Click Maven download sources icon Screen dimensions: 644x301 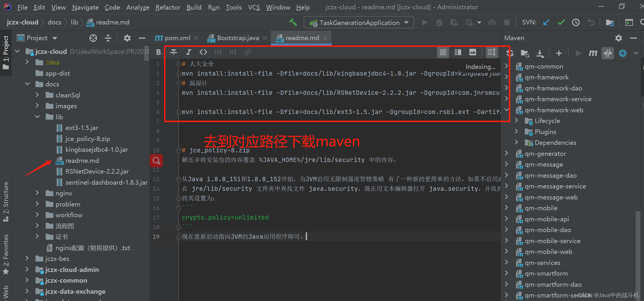[540, 53]
